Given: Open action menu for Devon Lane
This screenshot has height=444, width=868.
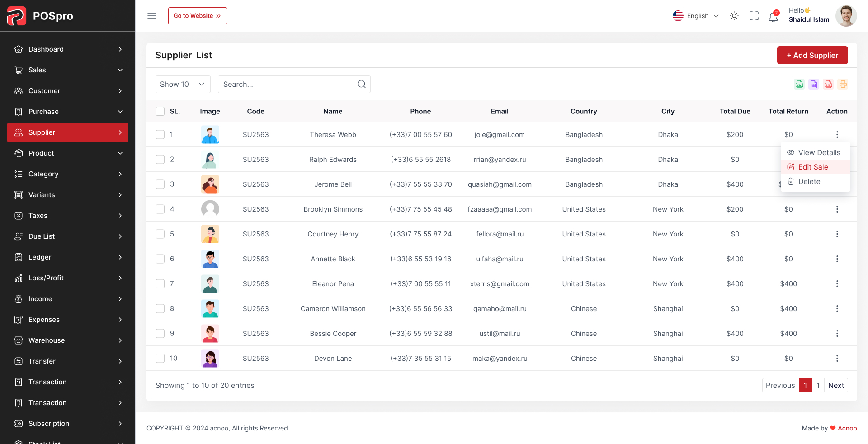Looking at the screenshot, I should (837, 358).
